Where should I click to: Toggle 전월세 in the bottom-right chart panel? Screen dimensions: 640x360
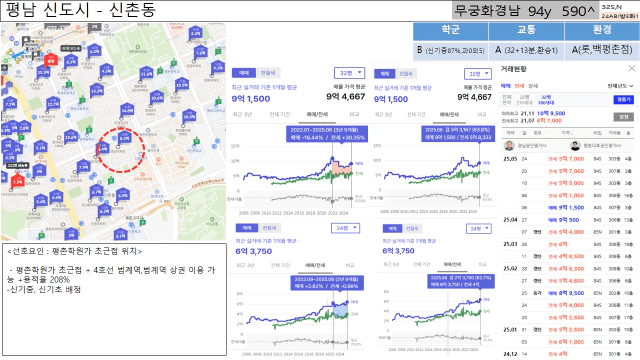click(x=411, y=229)
